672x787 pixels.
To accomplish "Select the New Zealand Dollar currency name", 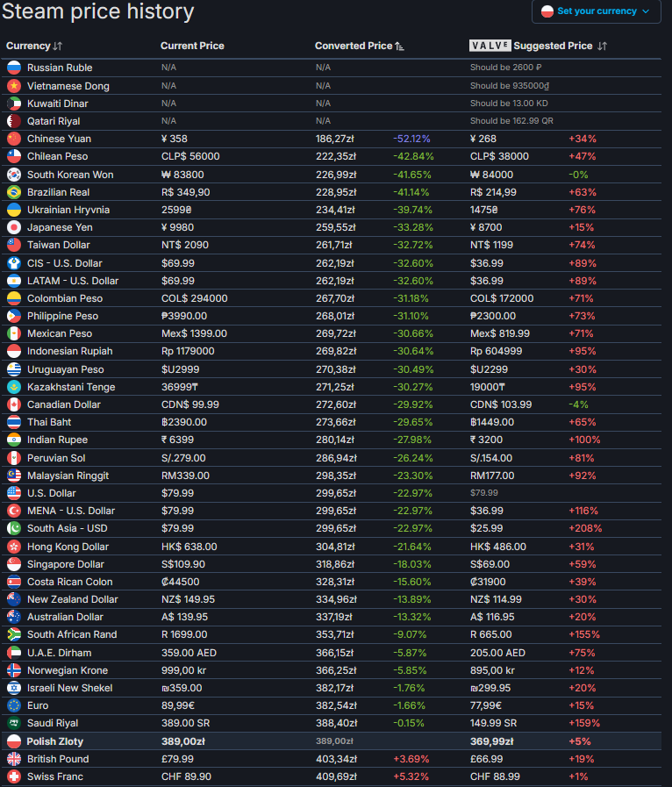I will pyautogui.click(x=73, y=599).
